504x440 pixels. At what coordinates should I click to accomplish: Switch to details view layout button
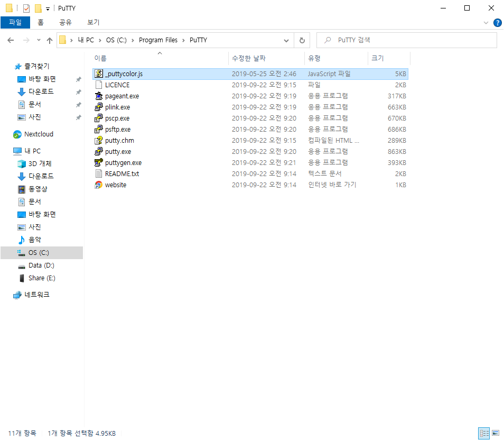coord(484,433)
